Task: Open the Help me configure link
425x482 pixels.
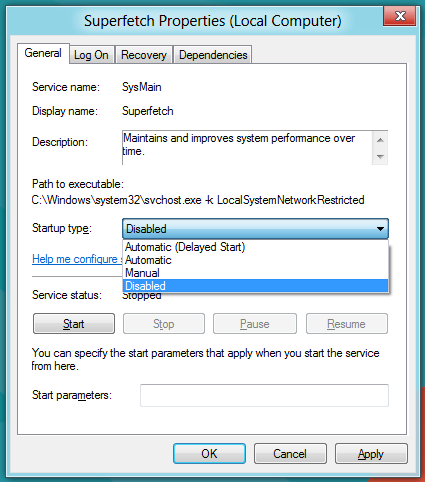Action: 77,259
